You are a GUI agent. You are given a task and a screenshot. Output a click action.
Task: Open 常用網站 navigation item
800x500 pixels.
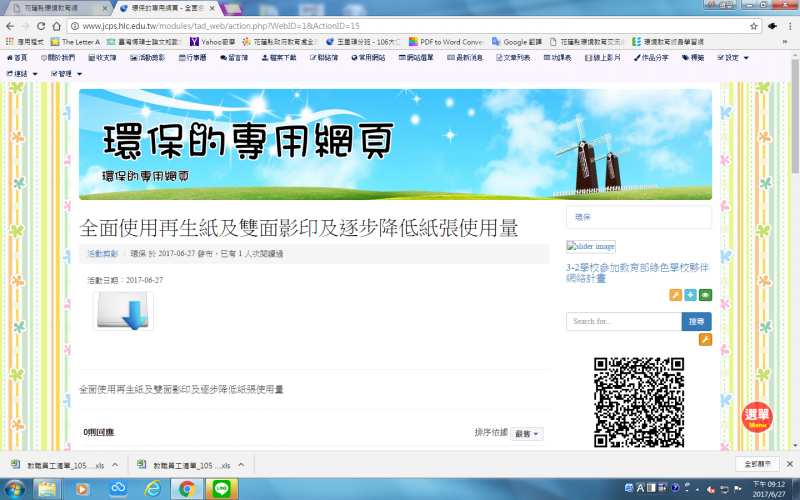368,58
